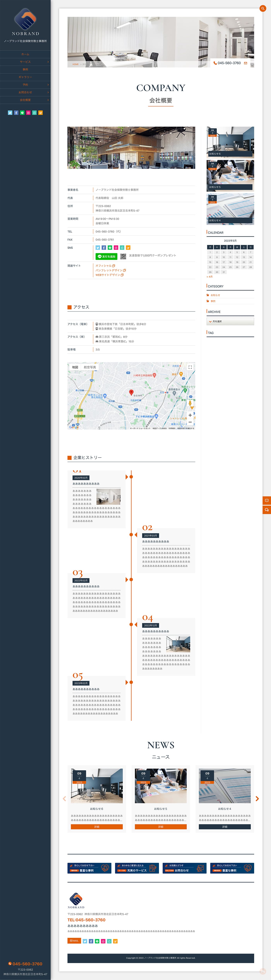The height and width of the screenshot is (980, 271).
Task: Click the QR code in SNS row
Action: click(x=123, y=256)
